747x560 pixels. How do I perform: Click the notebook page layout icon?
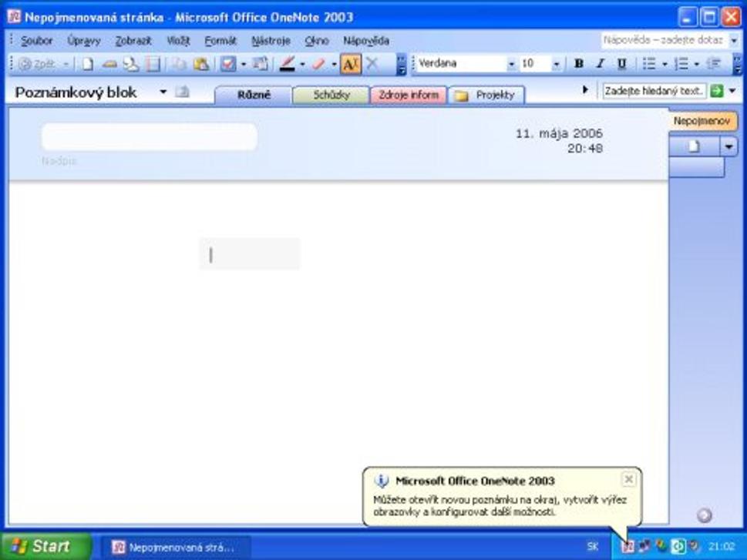(153, 64)
